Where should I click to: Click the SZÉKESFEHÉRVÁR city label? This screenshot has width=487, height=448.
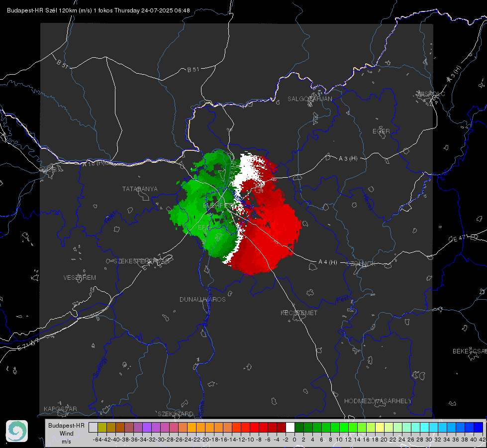click(x=141, y=261)
